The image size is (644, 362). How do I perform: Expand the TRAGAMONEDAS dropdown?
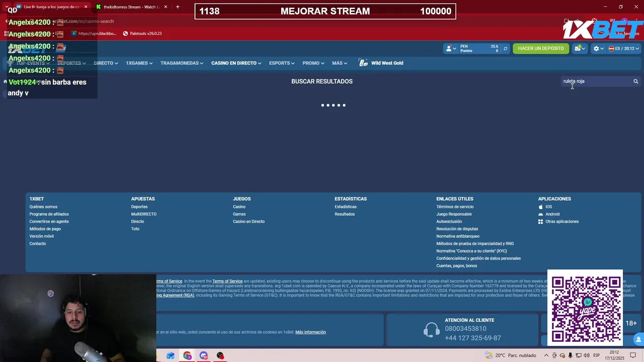click(x=182, y=63)
